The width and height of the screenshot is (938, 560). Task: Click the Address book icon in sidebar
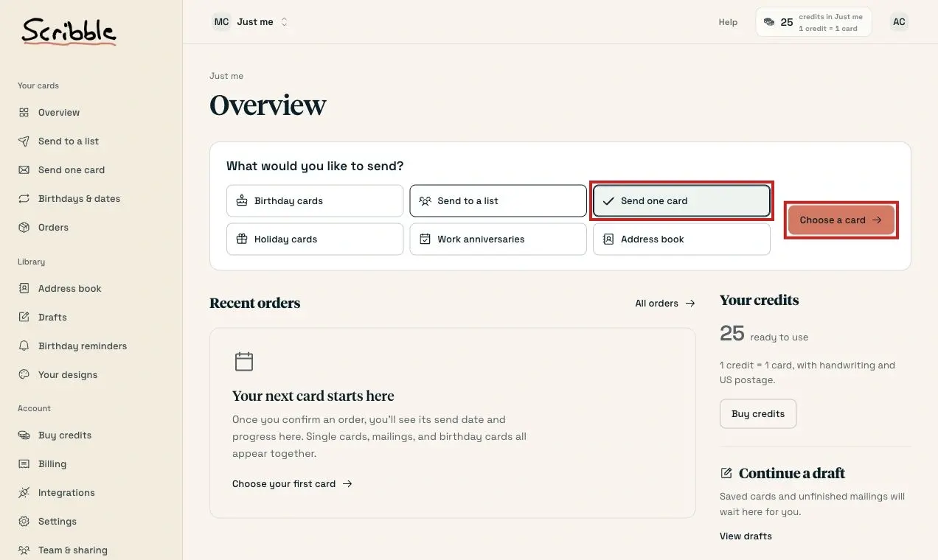point(24,289)
